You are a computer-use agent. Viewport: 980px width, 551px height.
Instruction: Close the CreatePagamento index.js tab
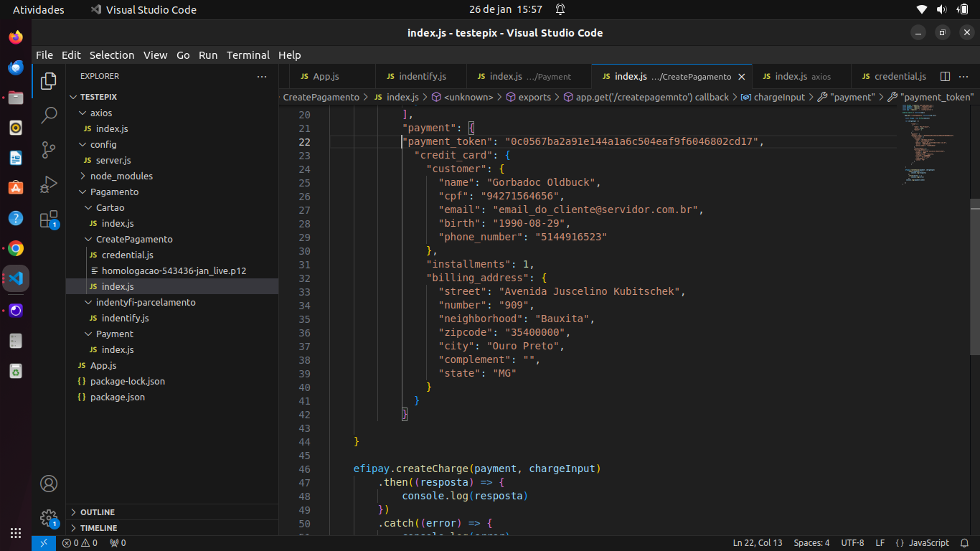[742, 76]
